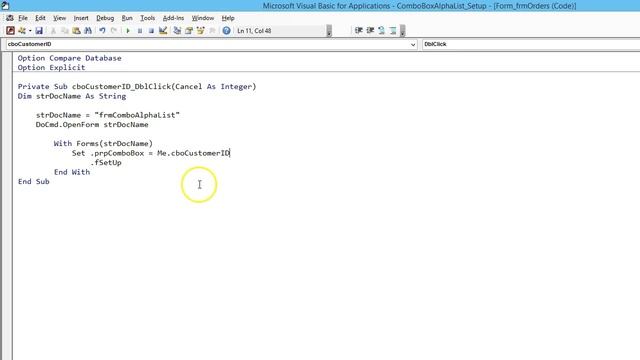Open the Add-Ins menu
The image size is (640, 360).
pos(173,18)
